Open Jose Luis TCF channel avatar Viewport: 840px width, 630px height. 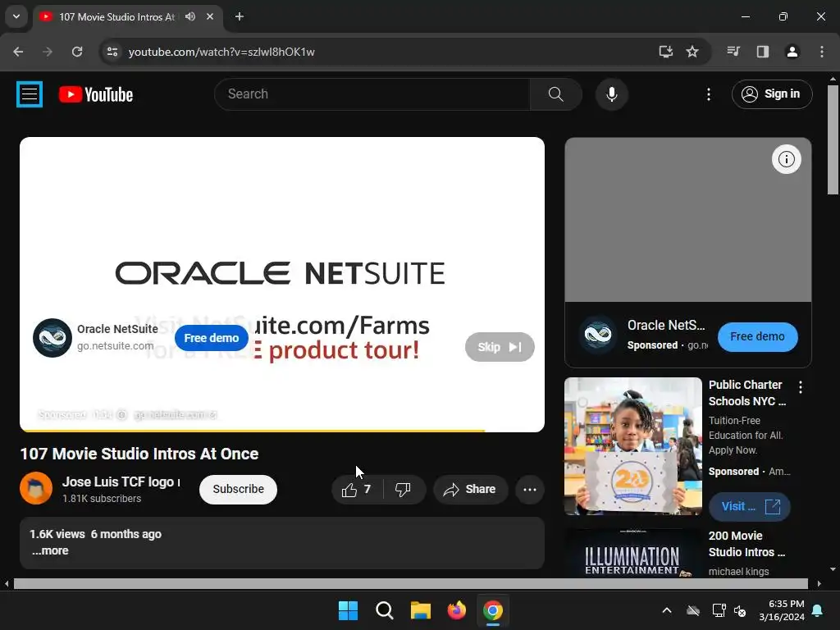pyautogui.click(x=36, y=488)
